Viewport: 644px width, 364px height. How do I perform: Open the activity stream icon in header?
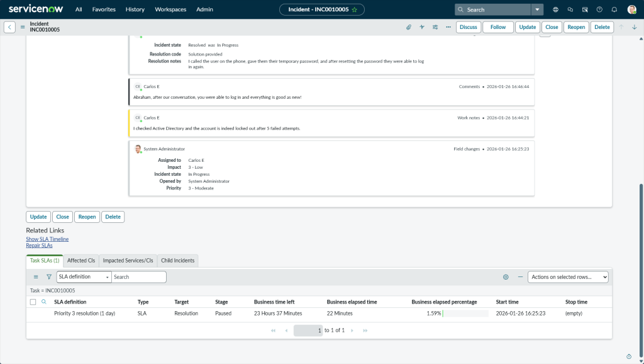(x=422, y=27)
